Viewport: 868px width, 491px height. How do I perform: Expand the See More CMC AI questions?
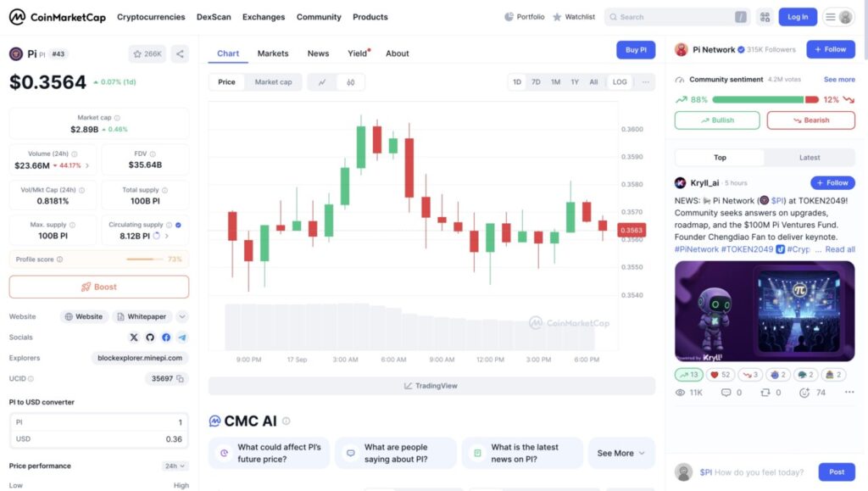pyautogui.click(x=621, y=453)
